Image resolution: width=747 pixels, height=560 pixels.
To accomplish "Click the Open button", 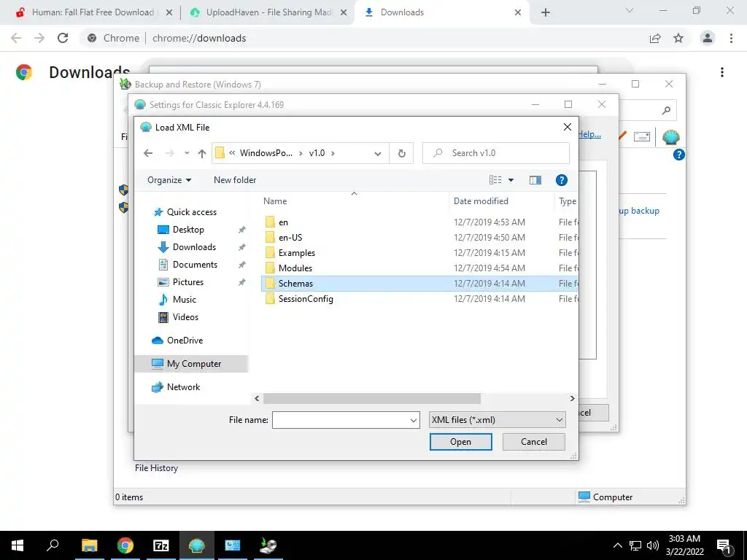I will click(461, 442).
